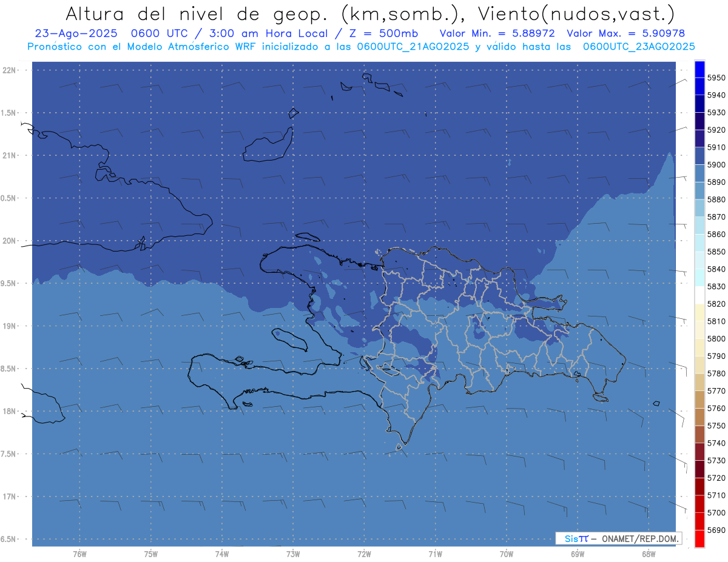Click the legend swatch between 5750 and 5760

(x=699, y=417)
